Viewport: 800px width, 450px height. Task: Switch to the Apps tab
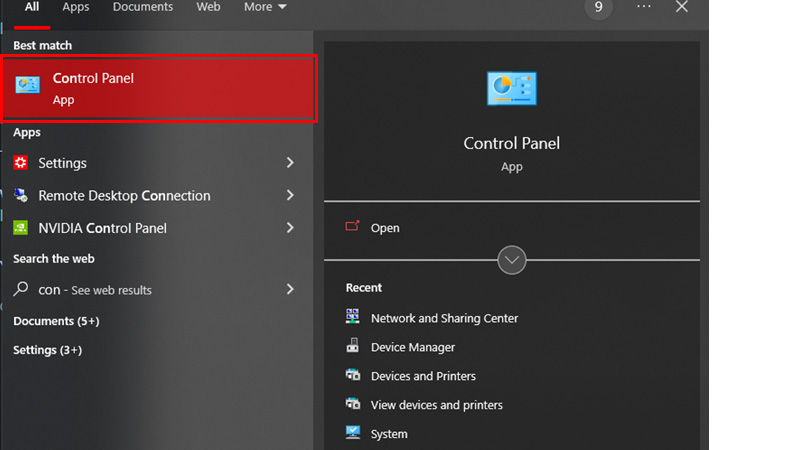tap(76, 7)
